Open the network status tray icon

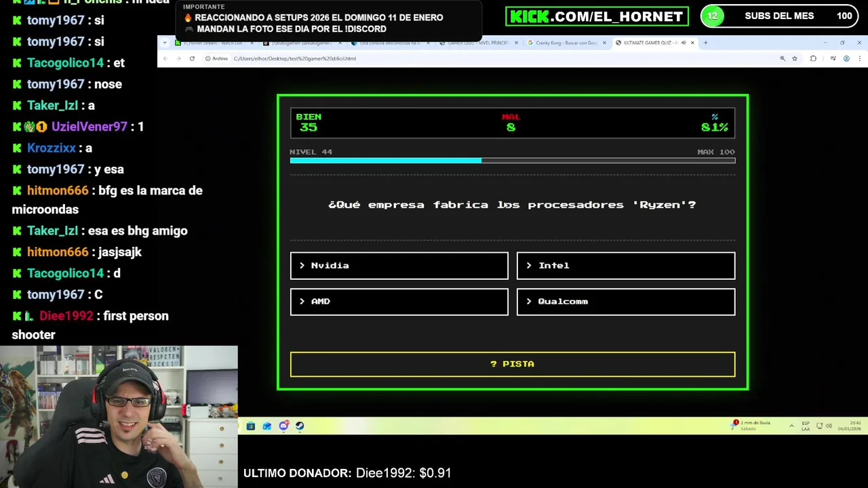(820, 426)
